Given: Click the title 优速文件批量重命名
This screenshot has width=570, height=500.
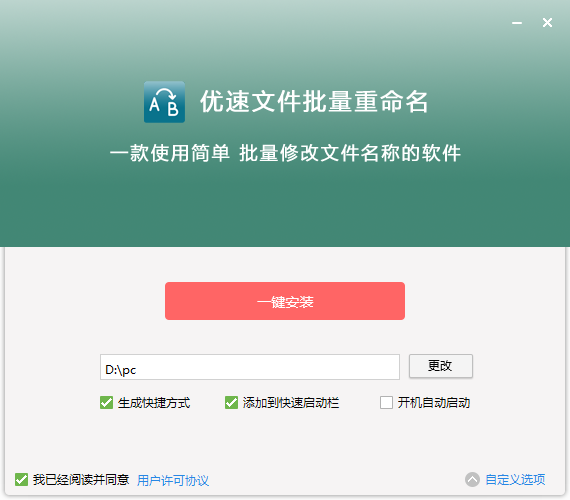Looking at the screenshot, I should click(x=314, y=101).
